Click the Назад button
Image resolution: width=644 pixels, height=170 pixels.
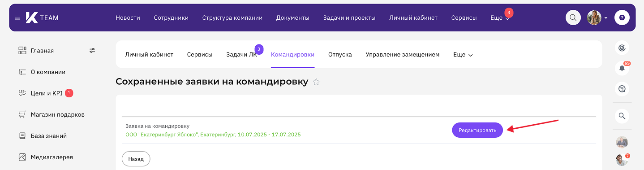tap(136, 159)
